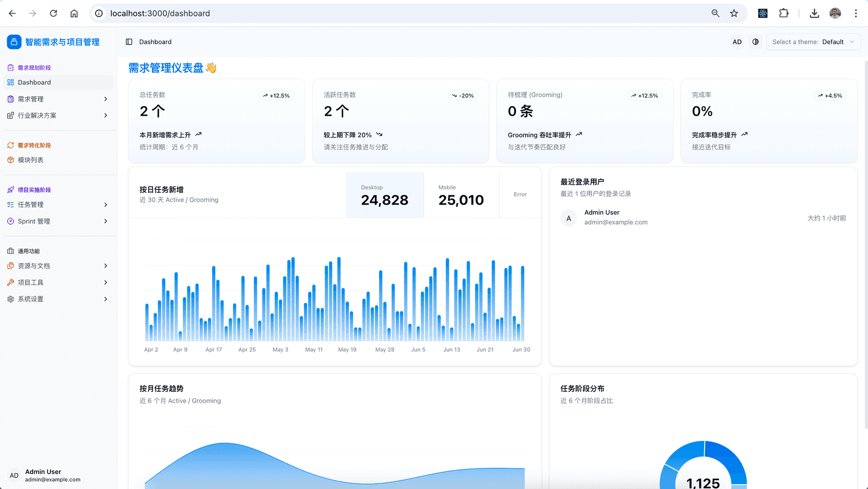Image resolution: width=868 pixels, height=489 pixels.
Task: Switch to the Mobile tab on the chart
Action: [461, 194]
